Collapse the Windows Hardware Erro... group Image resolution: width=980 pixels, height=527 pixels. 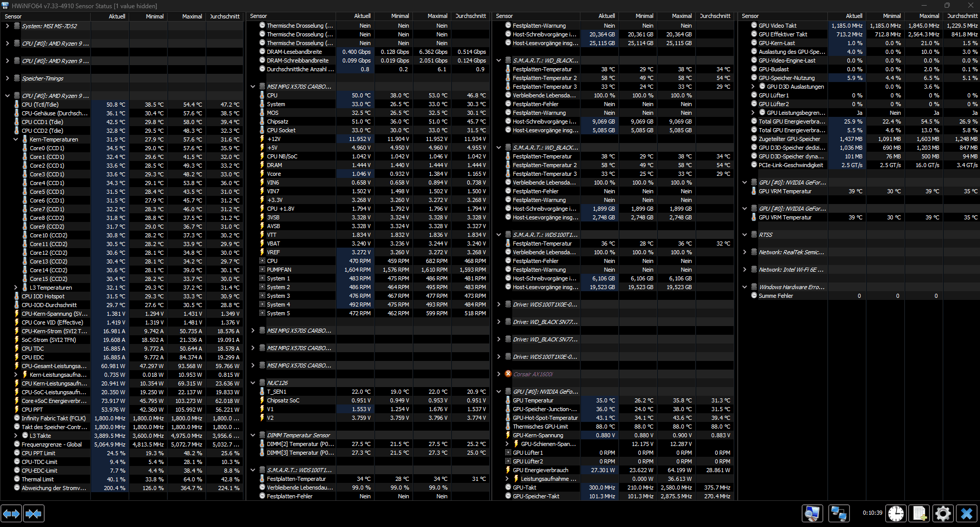(745, 287)
